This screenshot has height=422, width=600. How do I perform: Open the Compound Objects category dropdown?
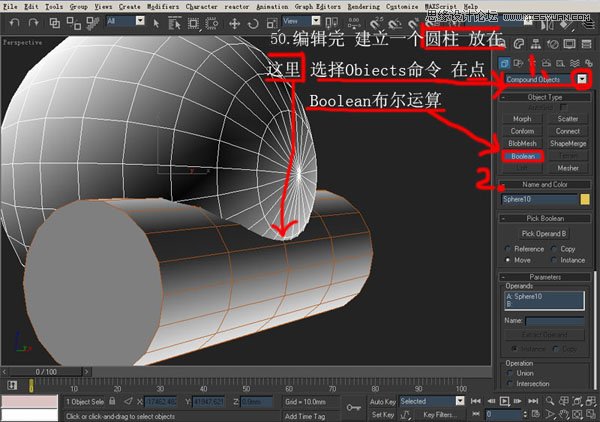tap(582, 79)
